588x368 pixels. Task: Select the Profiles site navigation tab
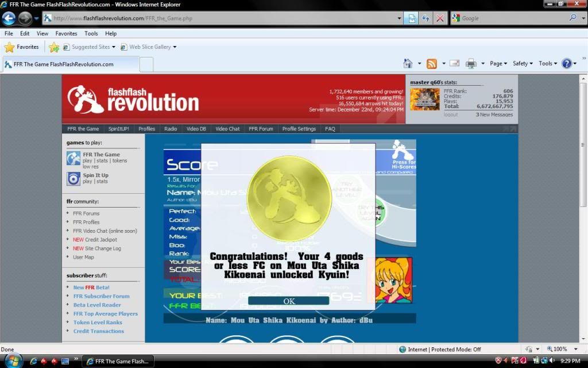coord(146,129)
